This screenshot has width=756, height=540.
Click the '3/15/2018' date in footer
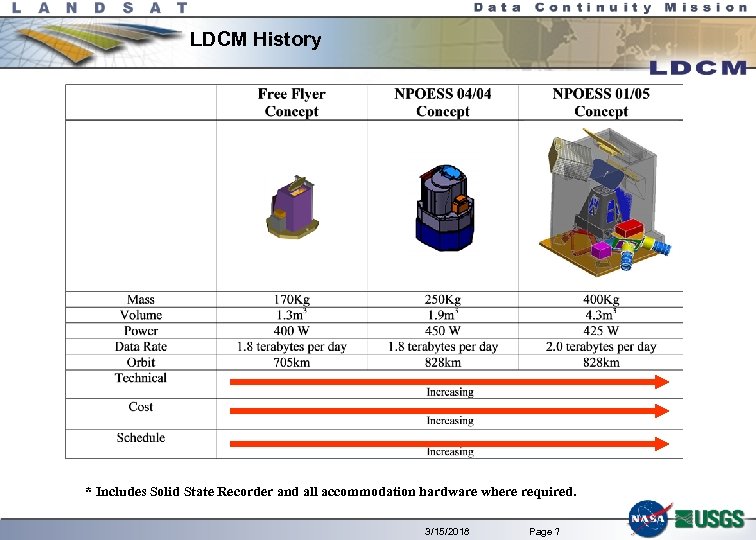point(447,531)
